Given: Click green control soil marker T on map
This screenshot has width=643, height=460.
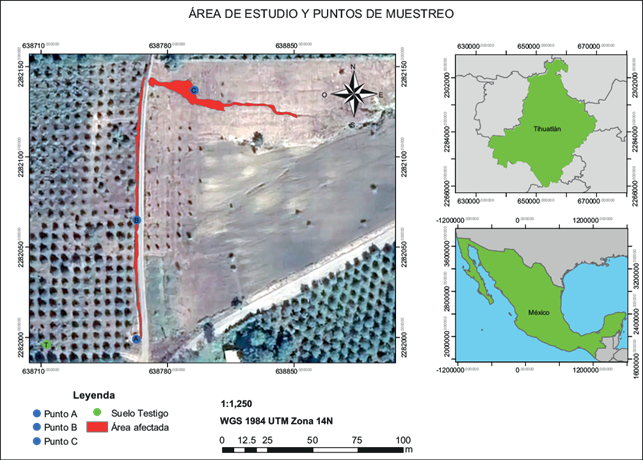Looking at the screenshot, I should pos(46,345).
